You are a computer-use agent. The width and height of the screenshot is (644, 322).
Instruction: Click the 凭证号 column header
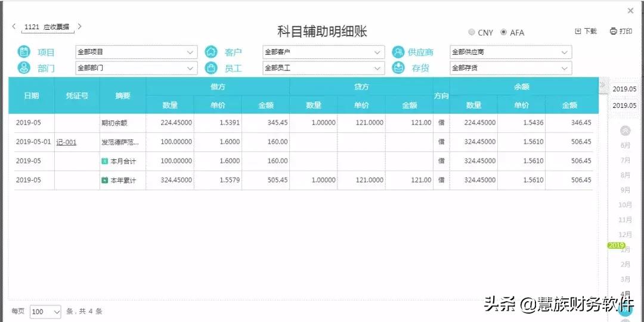(77, 95)
